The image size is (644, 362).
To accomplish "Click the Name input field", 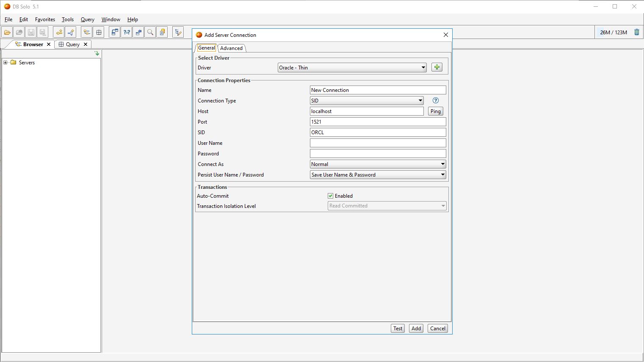I will coord(378,90).
